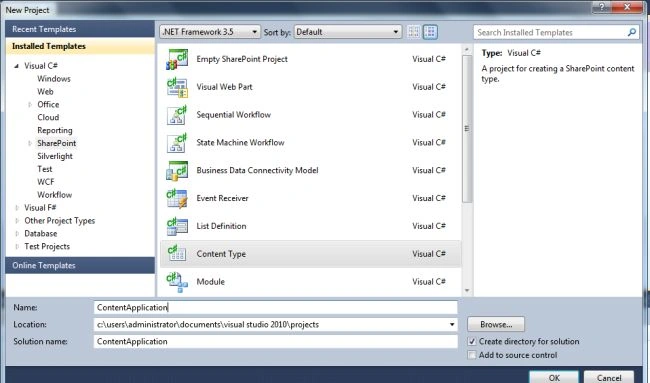Image resolution: width=650 pixels, height=383 pixels.
Task: Select the Content Type template icon
Action: [177, 254]
